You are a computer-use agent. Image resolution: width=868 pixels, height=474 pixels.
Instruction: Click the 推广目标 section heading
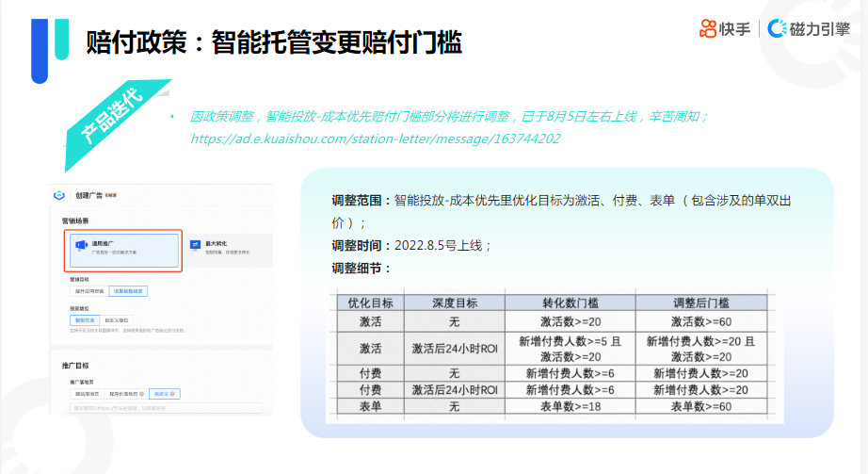coord(75,366)
